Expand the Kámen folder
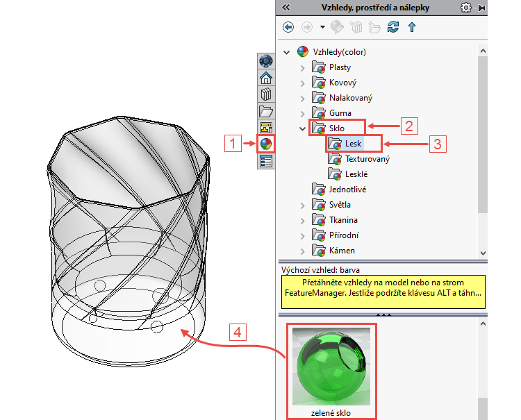 tap(302, 251)
